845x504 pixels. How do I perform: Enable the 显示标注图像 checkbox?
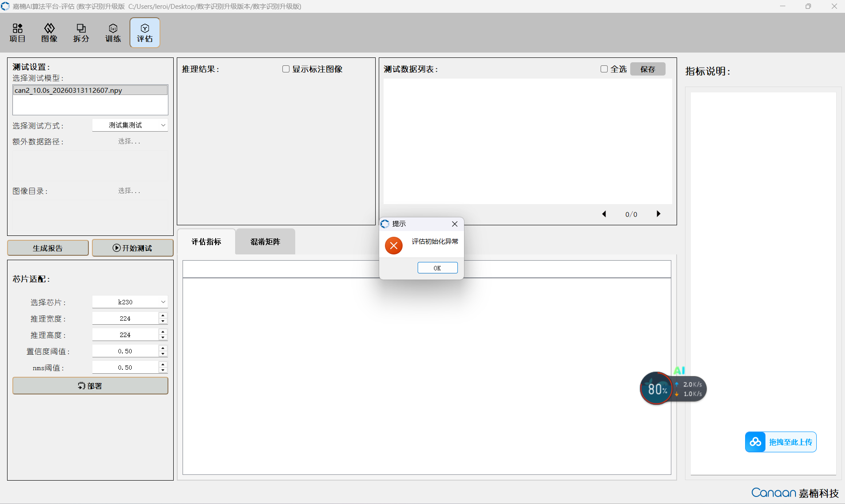click(286, 69)
